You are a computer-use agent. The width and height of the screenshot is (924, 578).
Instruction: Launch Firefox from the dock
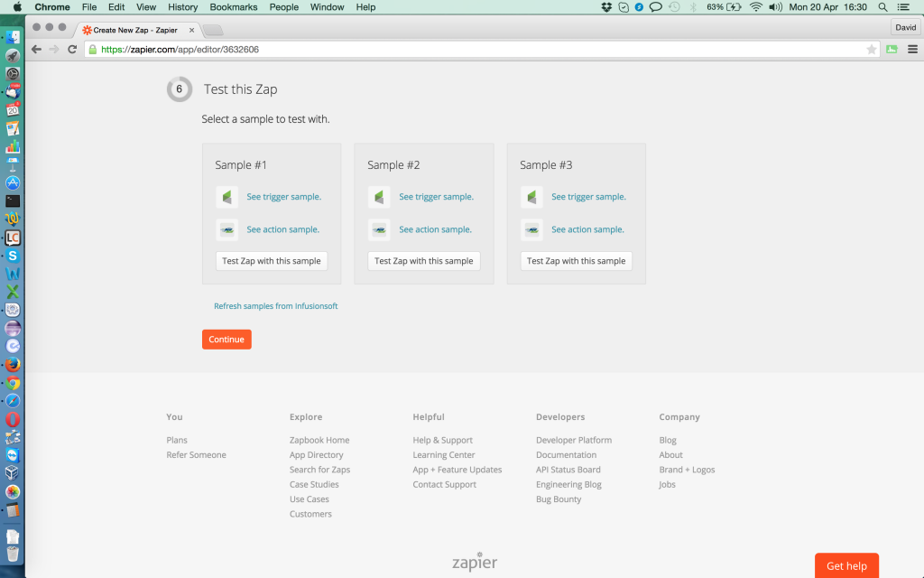[x=13, y=365]
